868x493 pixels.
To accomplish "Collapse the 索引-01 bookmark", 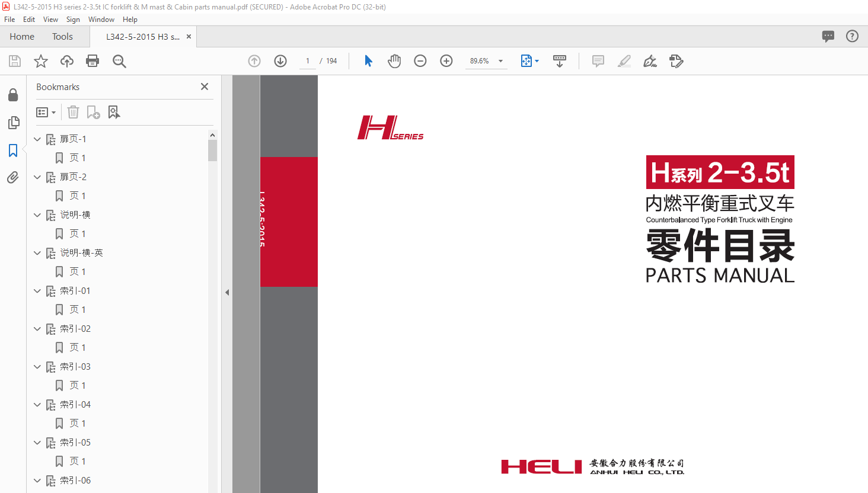I will click(x=37, y=291).
